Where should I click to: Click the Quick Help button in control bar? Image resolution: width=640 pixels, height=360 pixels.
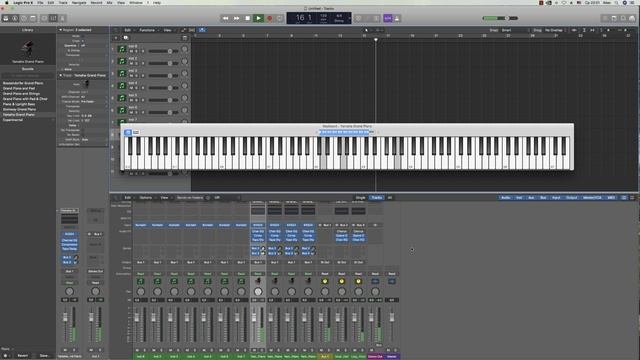(x=24, y=18)
